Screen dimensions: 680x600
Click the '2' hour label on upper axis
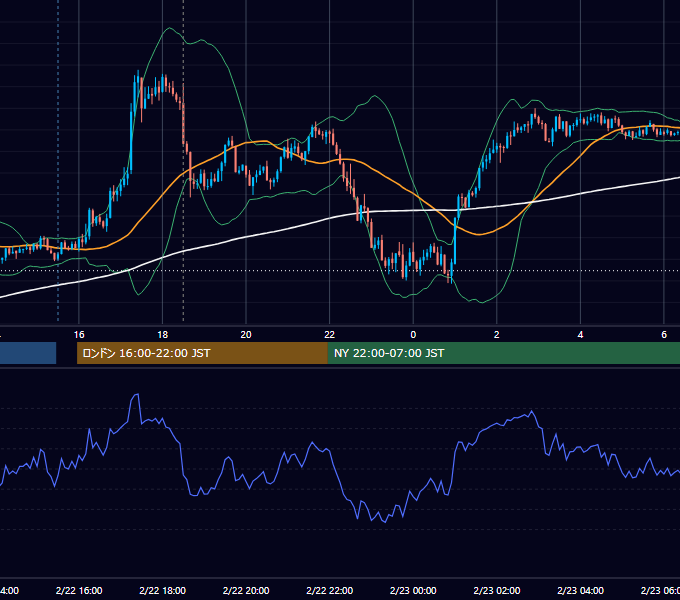(x=497, y=335)
